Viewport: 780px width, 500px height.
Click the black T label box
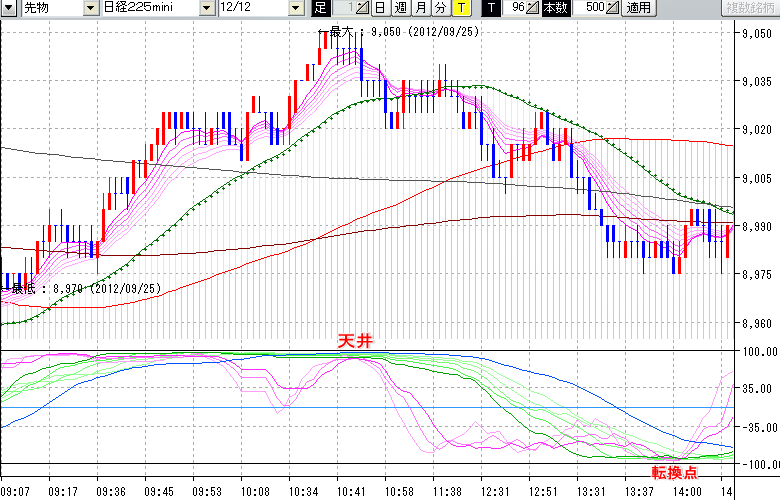490,8
